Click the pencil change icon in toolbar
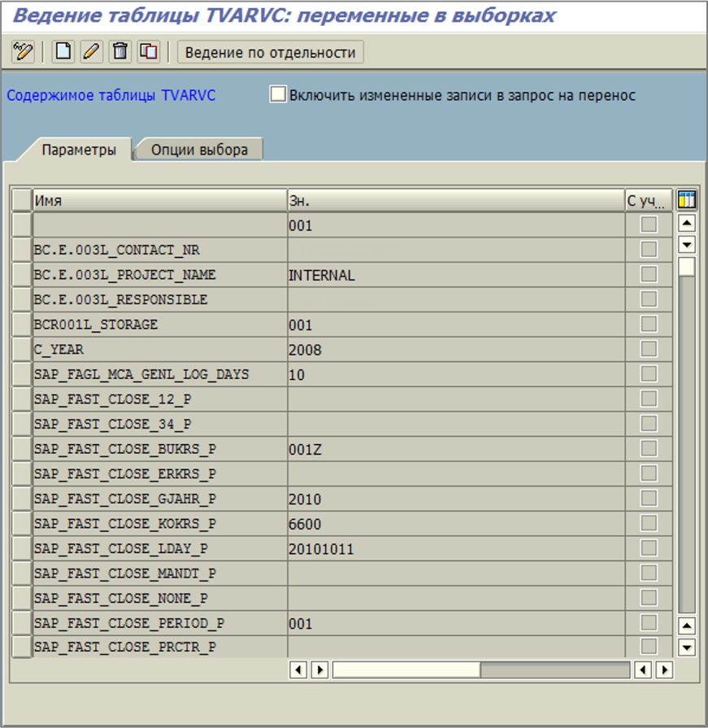Viewport: 708px width, 728px height. pyautogui.click(x=91, y=51)
